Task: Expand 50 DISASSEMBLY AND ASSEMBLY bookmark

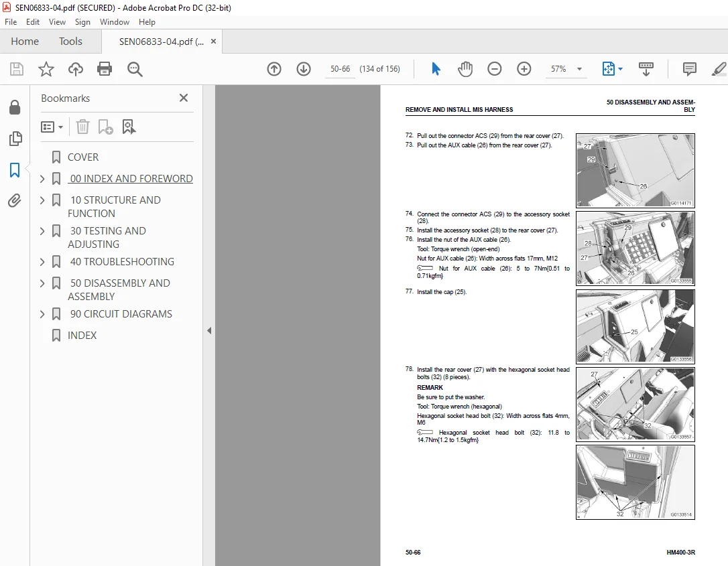Action: click(x=42, y=283)
